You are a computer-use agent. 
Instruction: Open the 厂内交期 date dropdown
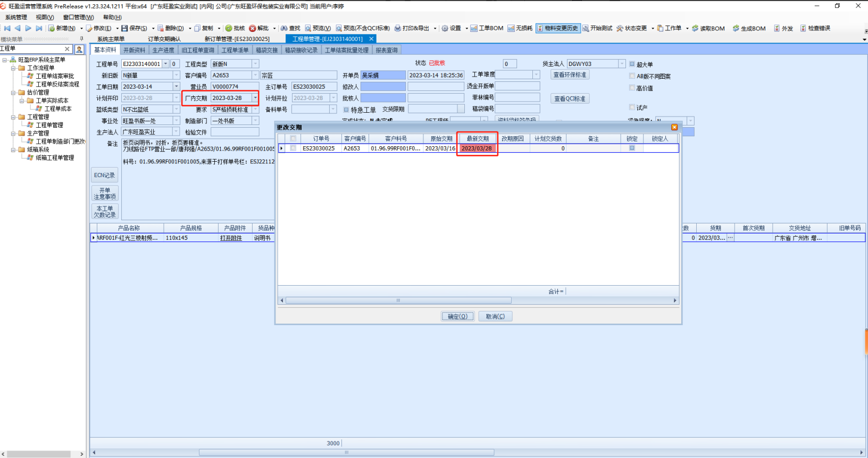pos(255,98)
